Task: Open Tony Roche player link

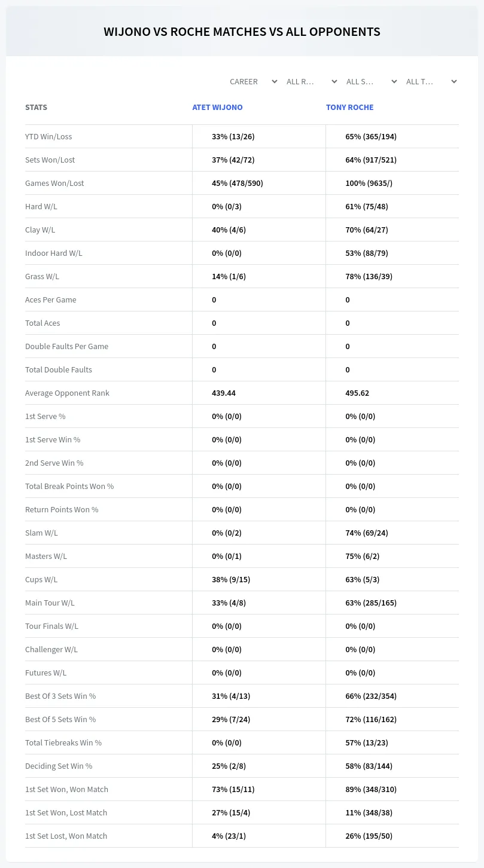Action: click(x=349, y=108)
